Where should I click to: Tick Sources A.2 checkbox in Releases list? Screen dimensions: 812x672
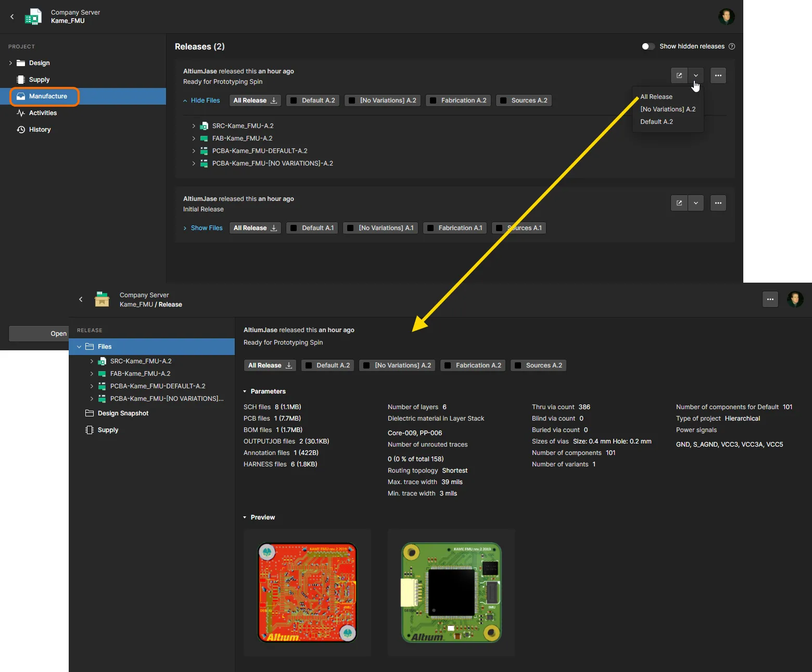click(503, 100)
